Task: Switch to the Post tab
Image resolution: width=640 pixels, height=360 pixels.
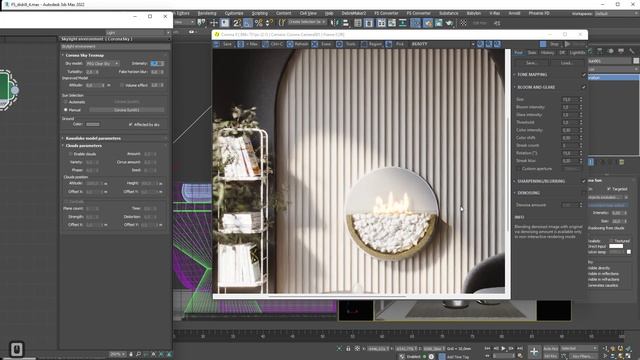Action: click(518, 53)
